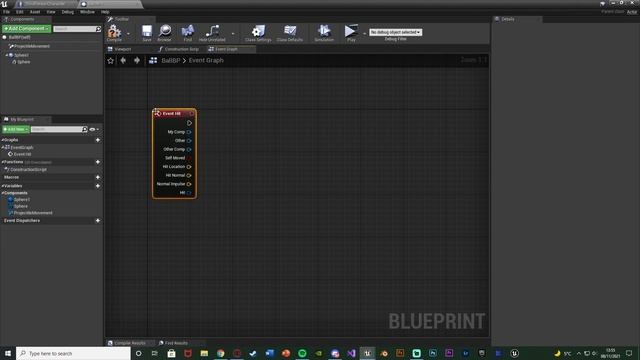Viewport: 640px width, 360px height.
Task: Open Class Settings
Action: (258, 32)
